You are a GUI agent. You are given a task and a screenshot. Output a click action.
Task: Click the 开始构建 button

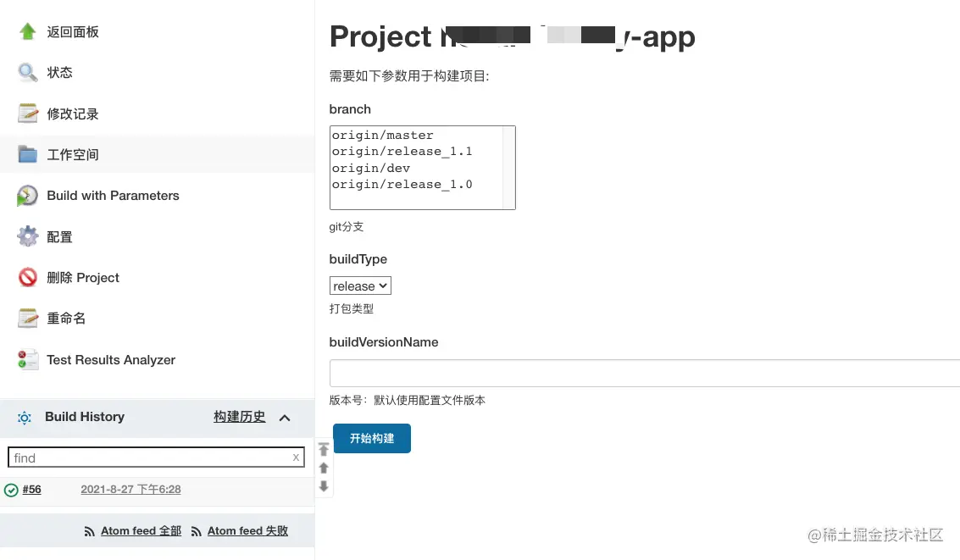click(x=372, y=438)
